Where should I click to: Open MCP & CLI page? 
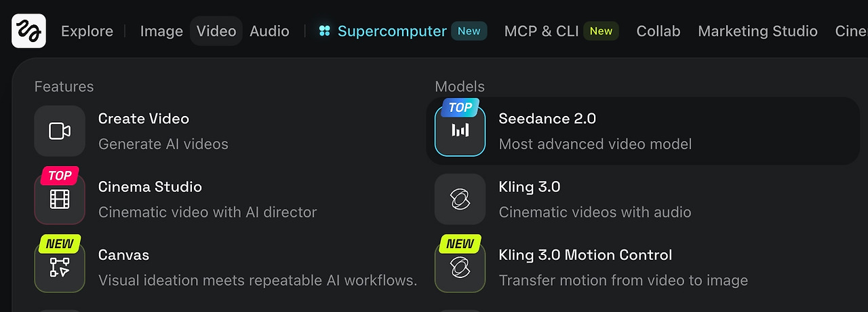tap(540, 31)
